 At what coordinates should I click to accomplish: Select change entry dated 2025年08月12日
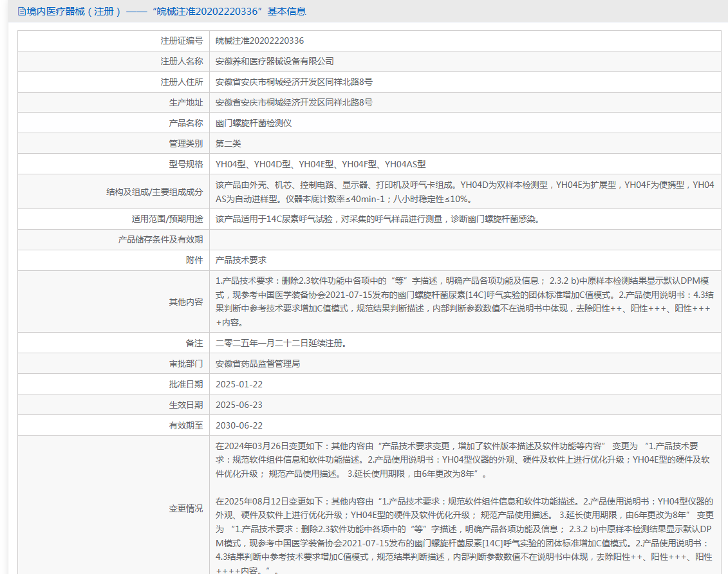[464, 535]
